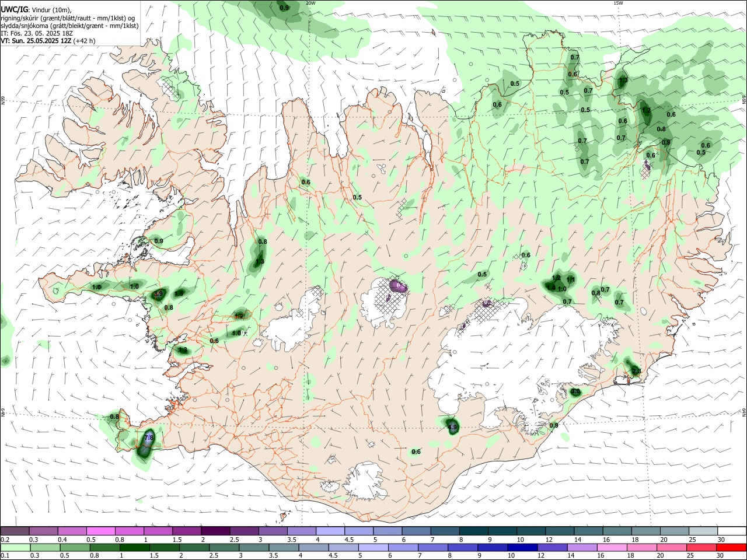Click the 15W longitude label

[x=617, y=3]
